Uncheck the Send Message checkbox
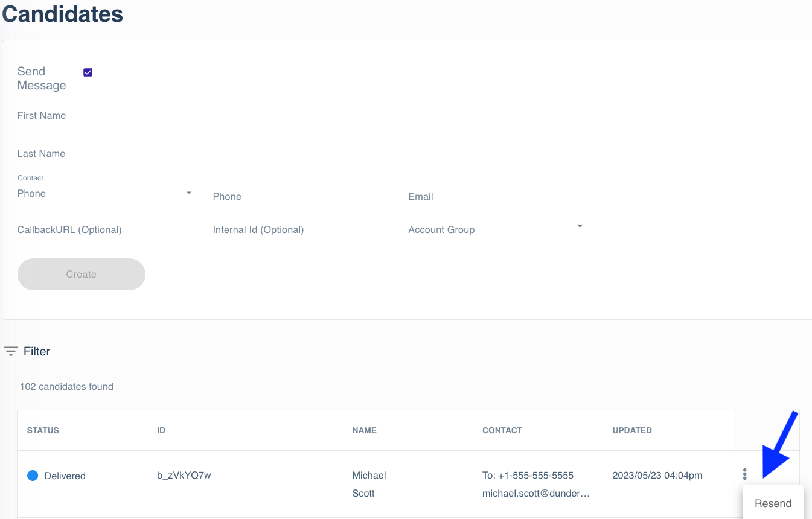 (x=88, y=72)
